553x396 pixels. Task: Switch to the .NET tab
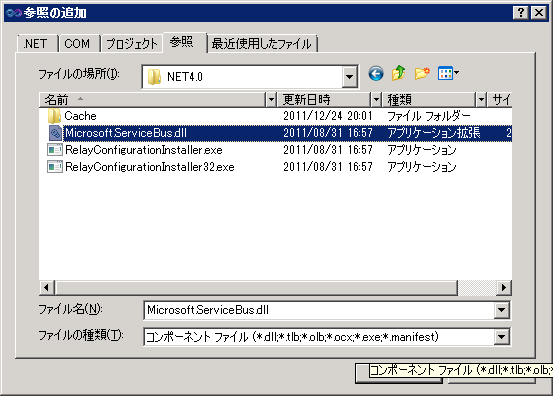tap(36, 44)
